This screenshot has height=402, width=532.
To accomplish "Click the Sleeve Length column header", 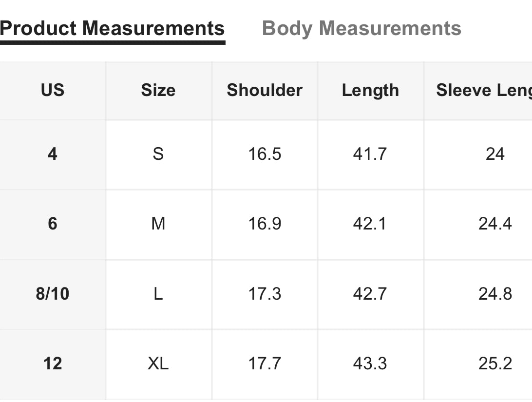I will (x=483, y=90).
